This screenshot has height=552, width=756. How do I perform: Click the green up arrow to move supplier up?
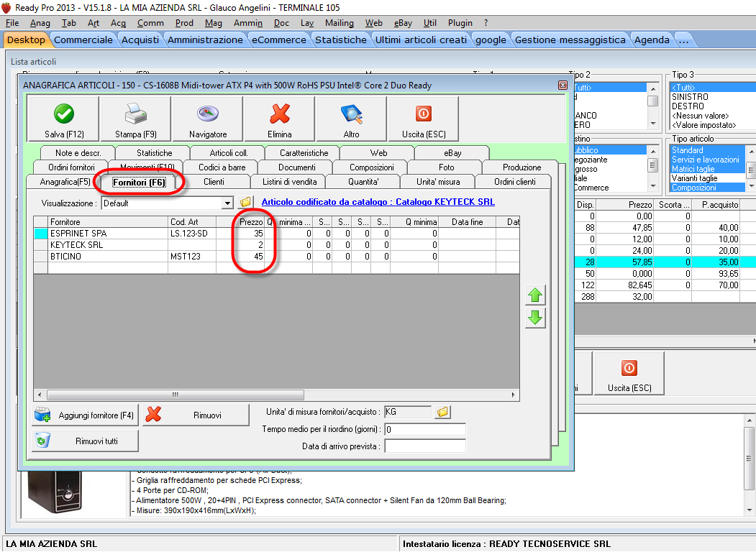point(535,295)
